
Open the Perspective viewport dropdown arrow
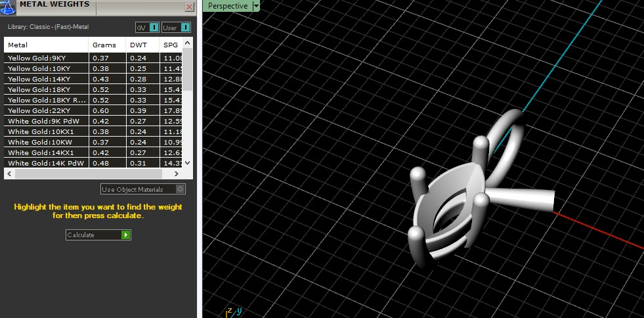click(x=256, y=6)
